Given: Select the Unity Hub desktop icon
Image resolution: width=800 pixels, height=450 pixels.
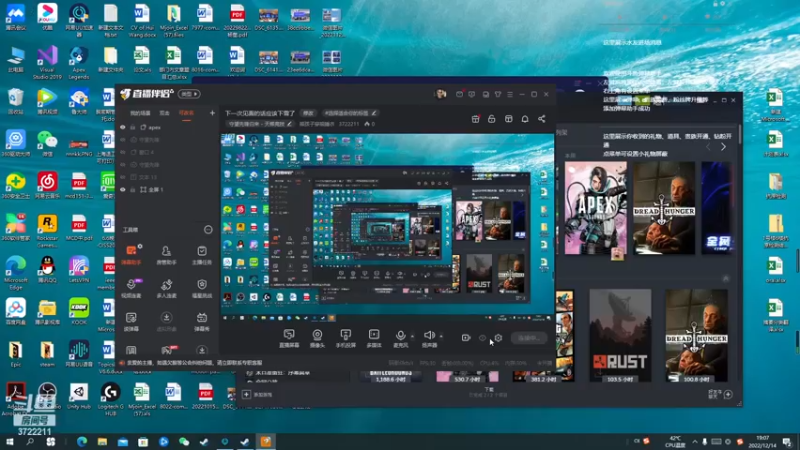Looking at the screenshot, I should pos(79,397).
